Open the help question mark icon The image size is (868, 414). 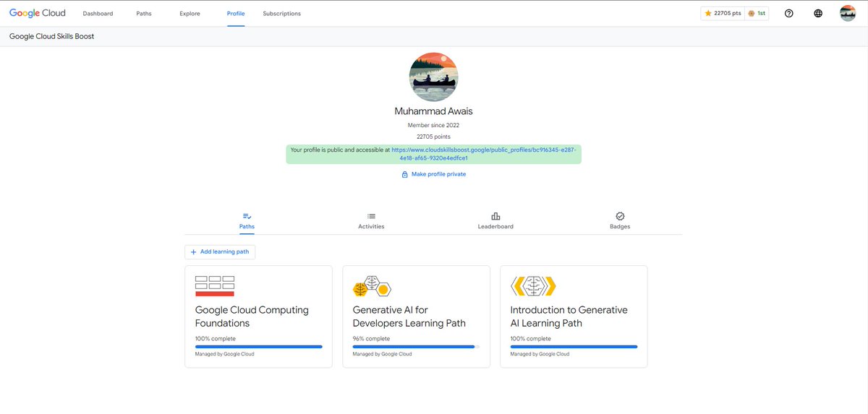789,13
